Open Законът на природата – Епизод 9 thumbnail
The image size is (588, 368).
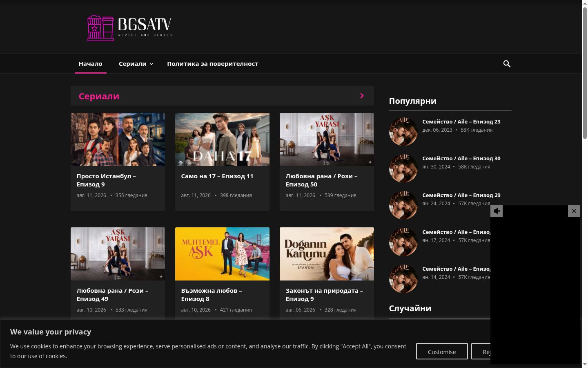click(x=327, y=254)
